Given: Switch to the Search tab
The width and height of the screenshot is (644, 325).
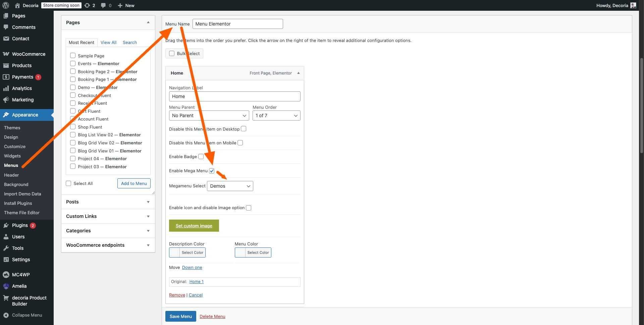Looking at the screenshot, I should (130, 42).
